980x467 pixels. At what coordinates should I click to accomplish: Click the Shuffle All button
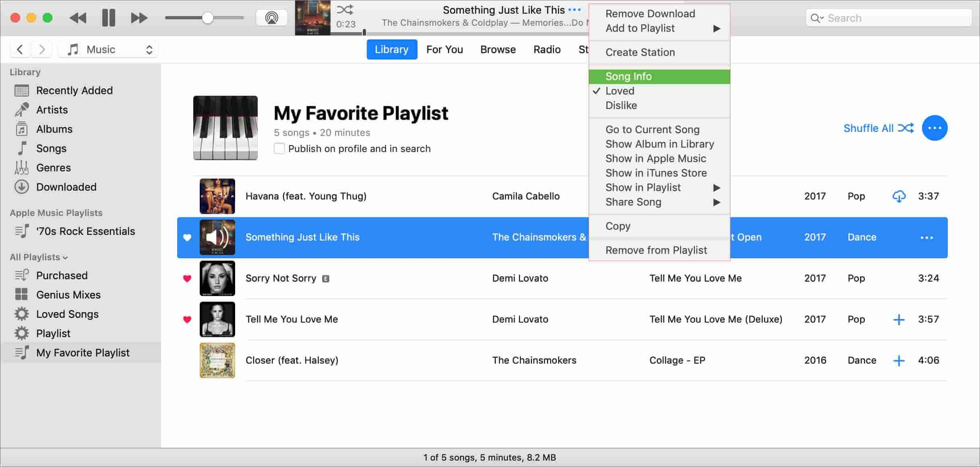(x=879, y=128)
